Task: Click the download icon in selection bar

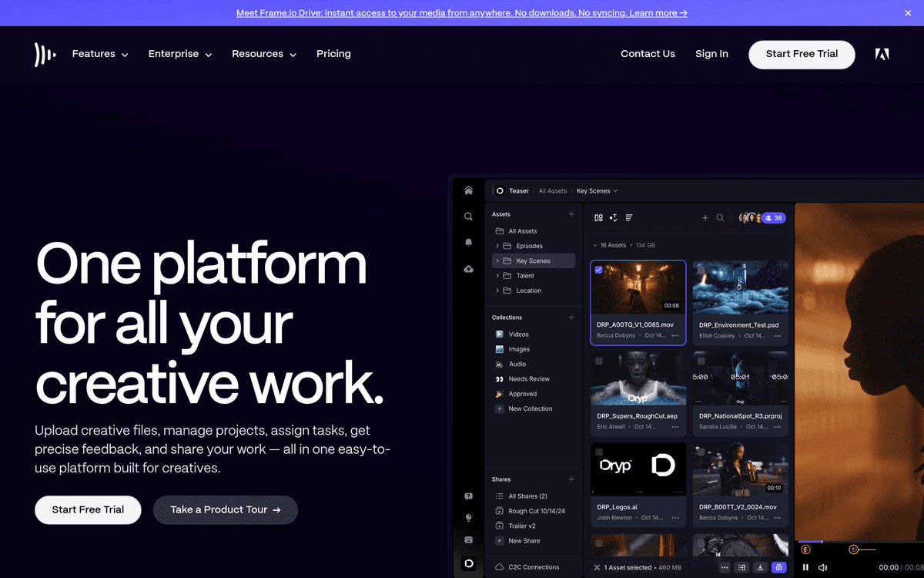Action: [x=760, y=567]
